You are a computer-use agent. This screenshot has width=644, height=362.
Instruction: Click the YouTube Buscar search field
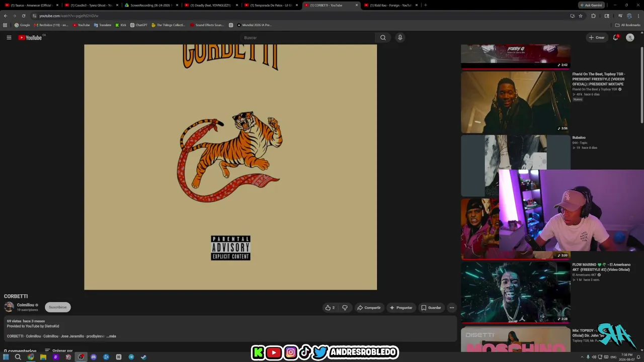click(x=307, y=38)
